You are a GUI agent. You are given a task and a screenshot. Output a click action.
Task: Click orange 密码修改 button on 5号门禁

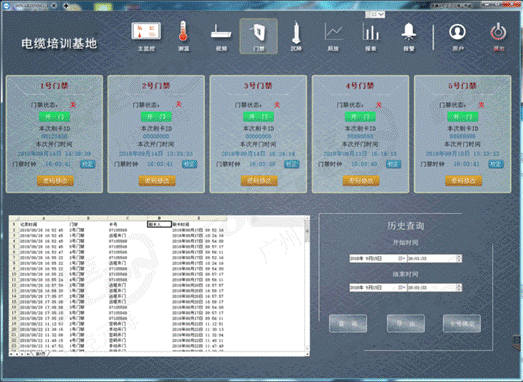click(x=463, y=180)
